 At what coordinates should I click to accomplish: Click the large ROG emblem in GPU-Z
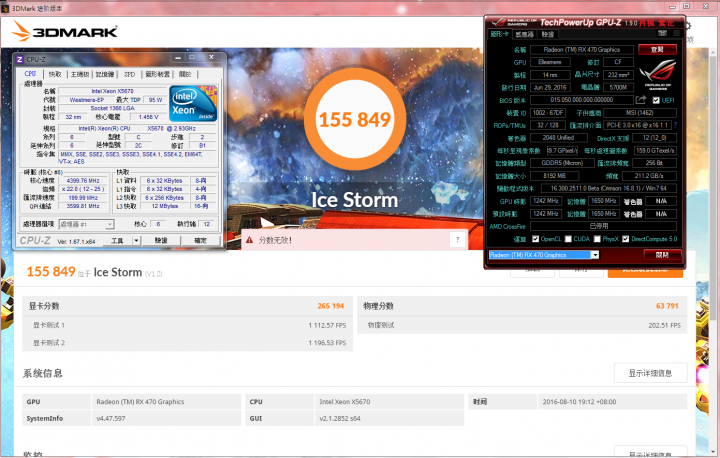click(657, 74)
